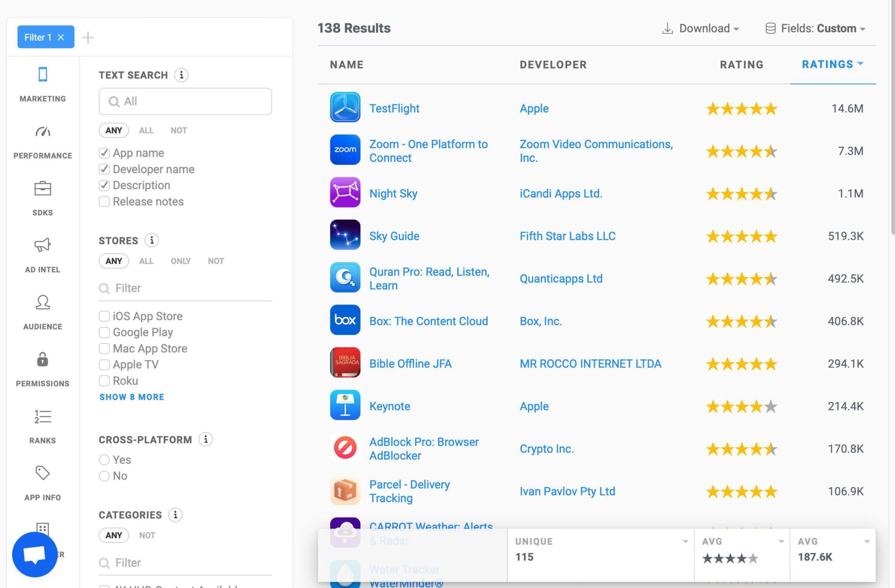Expand the Download dropdown
The height and width of the screenshot is (588, 895).
point(701,28)
